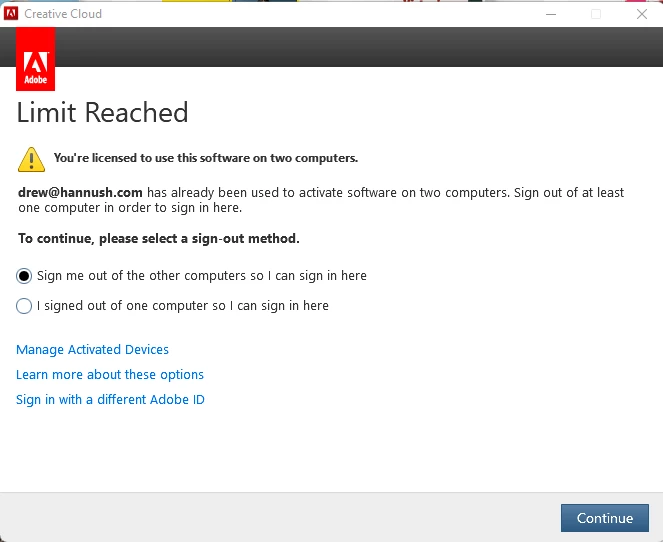
Task: Click "Learn more about these options" link
Action: tap(110, 375)
